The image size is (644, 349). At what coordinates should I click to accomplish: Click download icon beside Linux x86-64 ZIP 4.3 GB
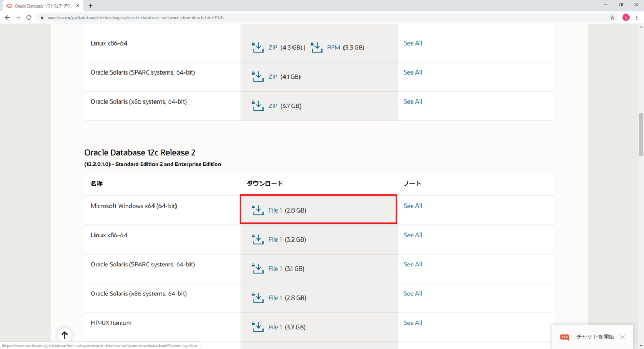tap(258, 47)
